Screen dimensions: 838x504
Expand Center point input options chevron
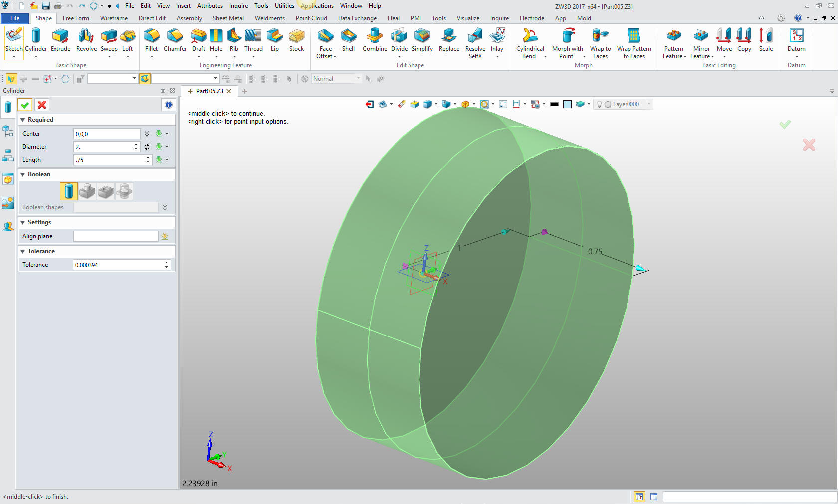(147, 134)
